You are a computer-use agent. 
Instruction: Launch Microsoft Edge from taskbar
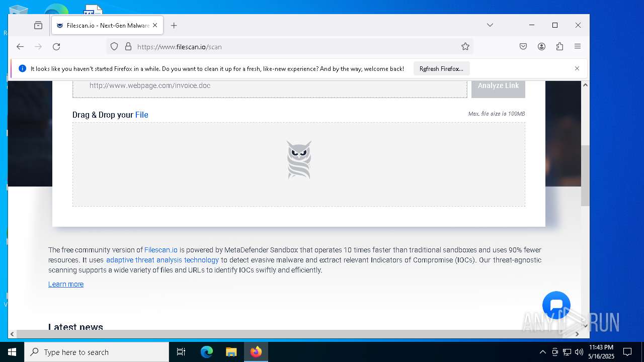207,352
